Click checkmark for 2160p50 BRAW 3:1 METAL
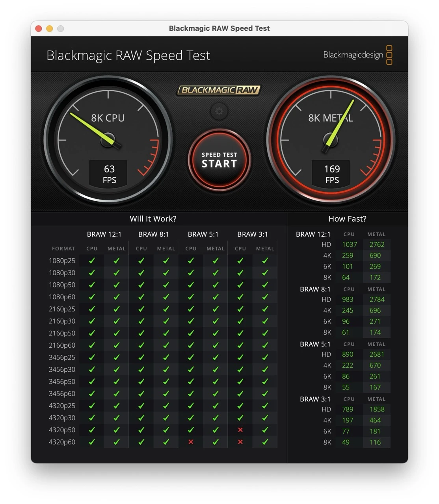Screen dimensions: 439x504 [x=265, y=333]
